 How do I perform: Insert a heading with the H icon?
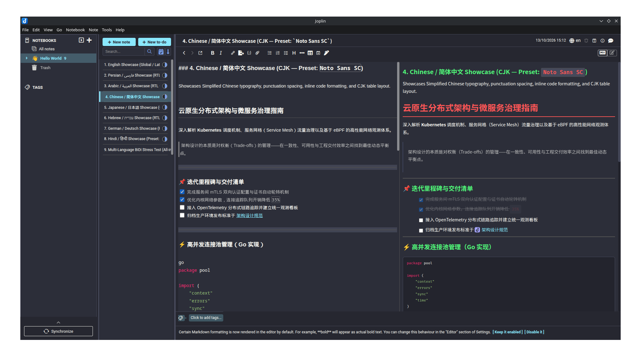294,53
